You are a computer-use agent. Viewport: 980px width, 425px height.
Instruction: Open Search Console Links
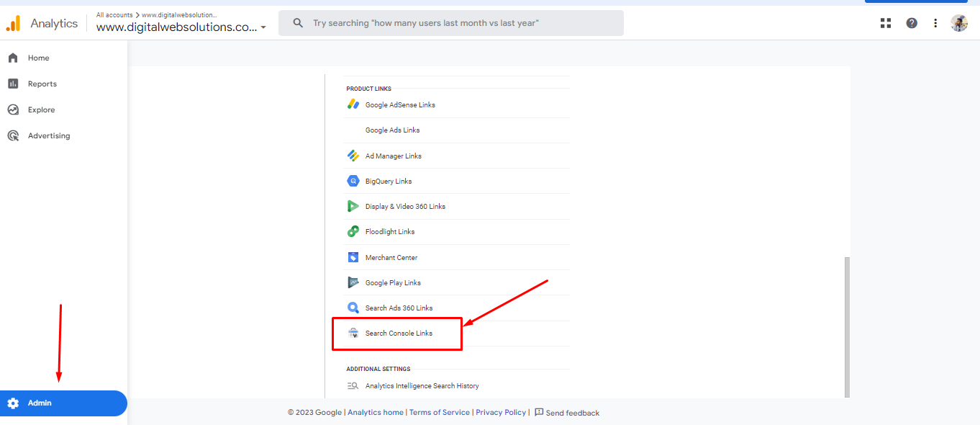tap(397, 334)
